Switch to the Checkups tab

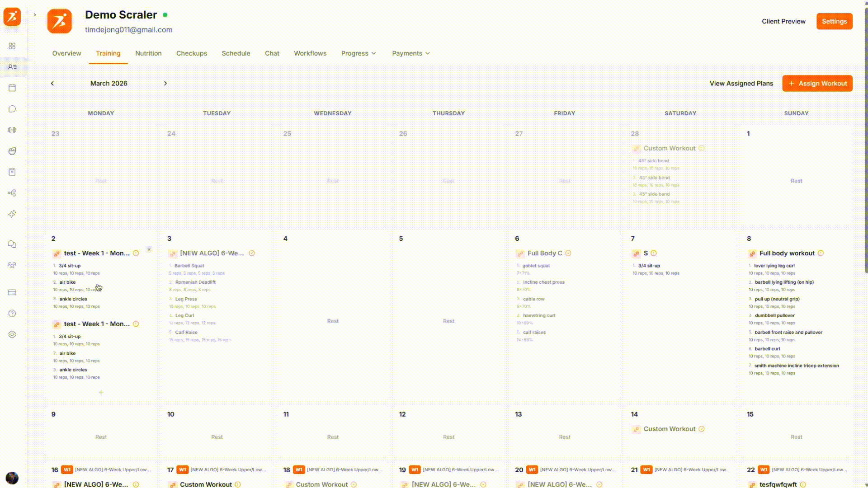(x=192, y=53)
